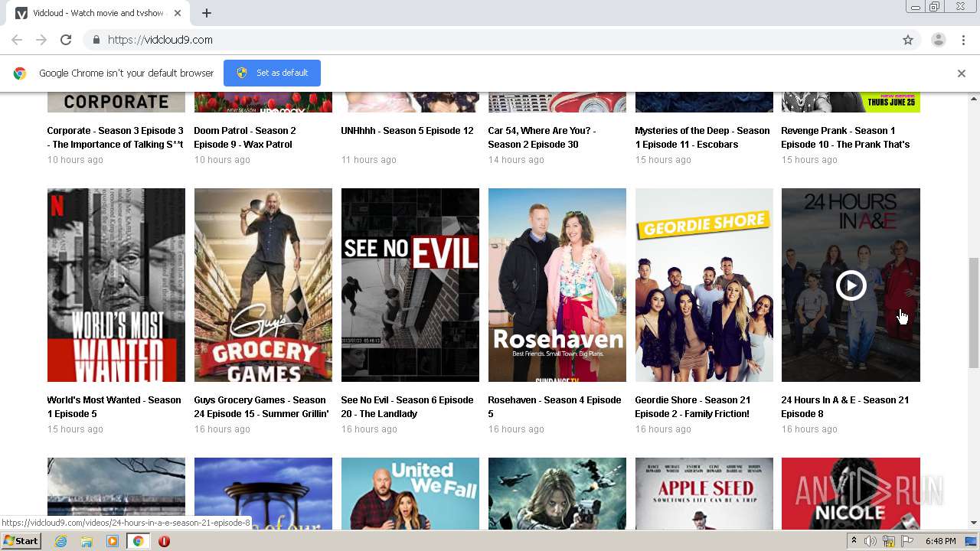Open Nicole poster thumbnail
The width and height of the screenshot is (980, 551).
coord(851,494)
